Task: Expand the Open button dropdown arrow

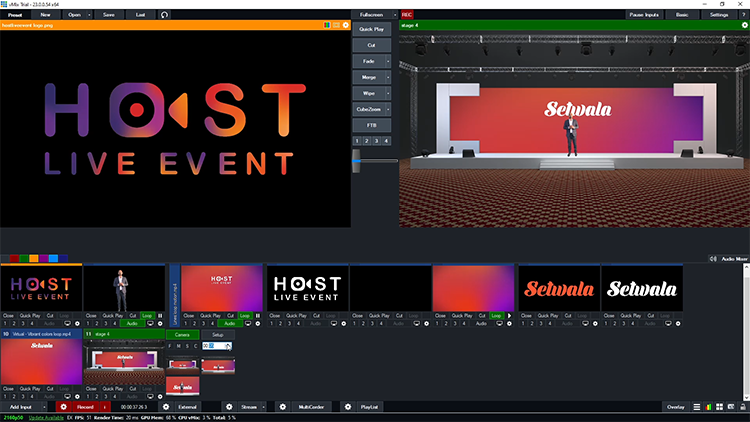Action: click(x=89, y=15)
